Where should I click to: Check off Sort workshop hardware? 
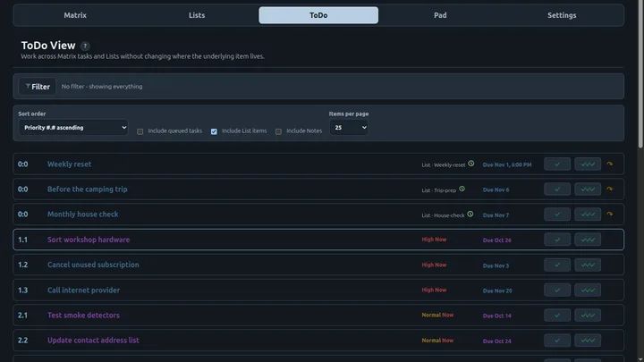557,240
